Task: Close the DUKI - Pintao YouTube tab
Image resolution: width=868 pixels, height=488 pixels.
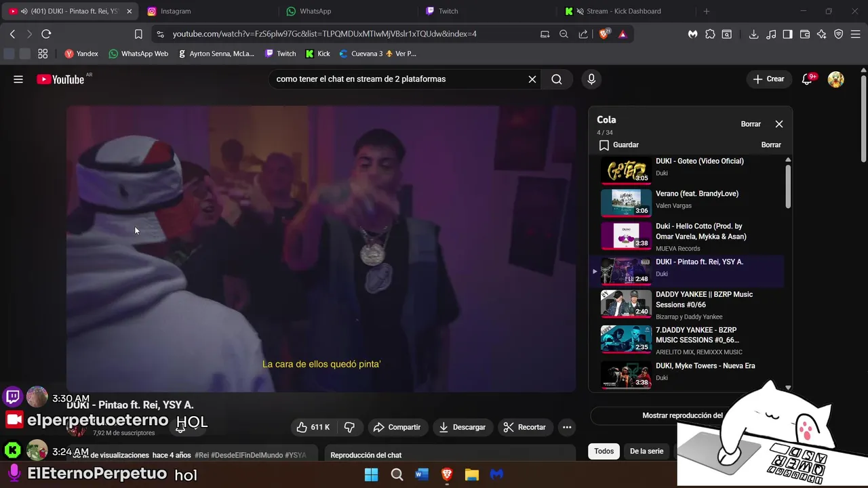Action: [x=129, y=11]
